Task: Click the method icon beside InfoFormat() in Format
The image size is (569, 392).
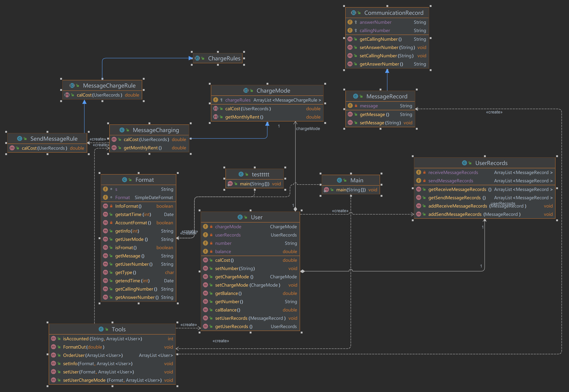Action: [106, 206]
